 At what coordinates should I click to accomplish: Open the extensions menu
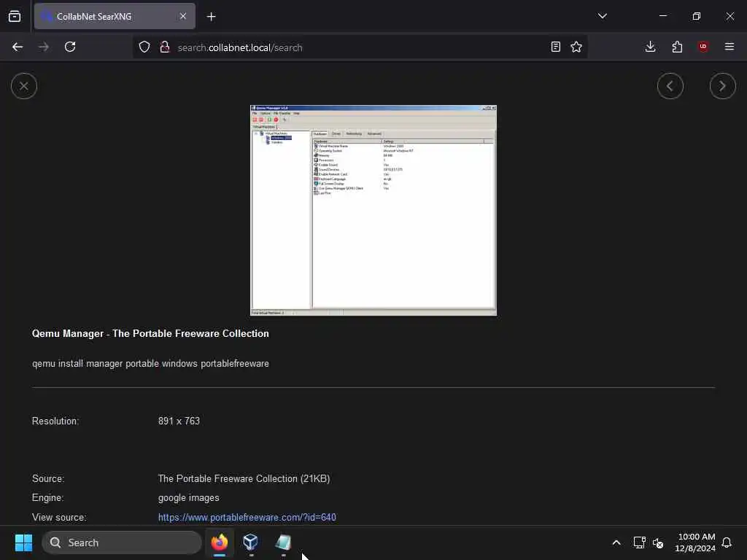677,47
